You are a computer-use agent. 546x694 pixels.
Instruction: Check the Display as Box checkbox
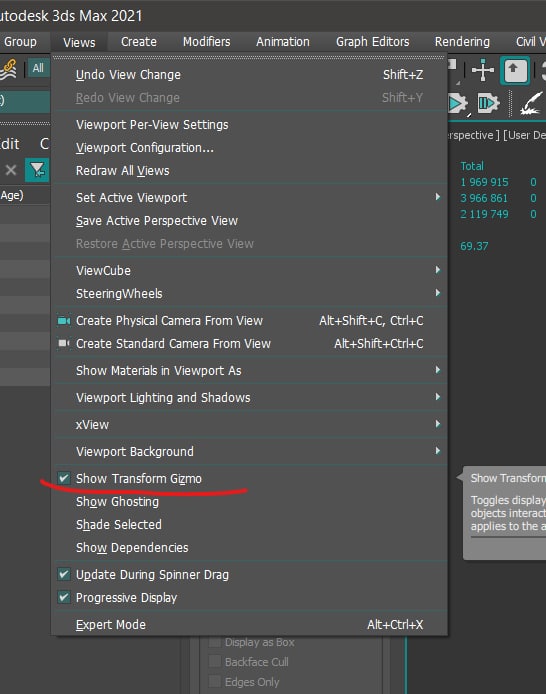[215, 642]
